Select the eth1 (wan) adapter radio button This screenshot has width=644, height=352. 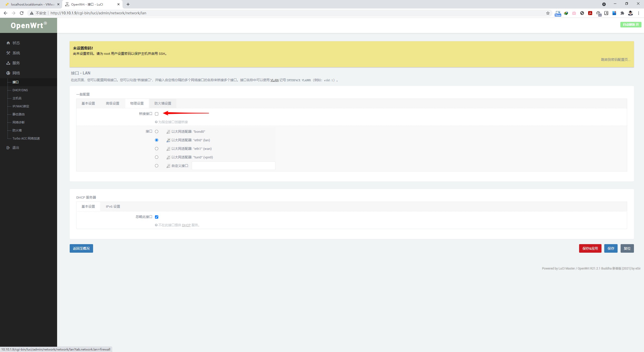click(x=156, y=149)
